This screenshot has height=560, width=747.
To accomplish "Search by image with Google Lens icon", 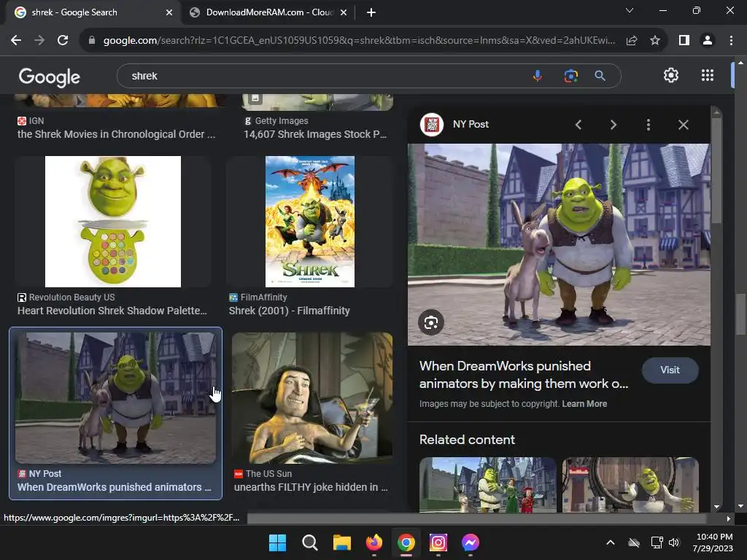I will 570,76.
